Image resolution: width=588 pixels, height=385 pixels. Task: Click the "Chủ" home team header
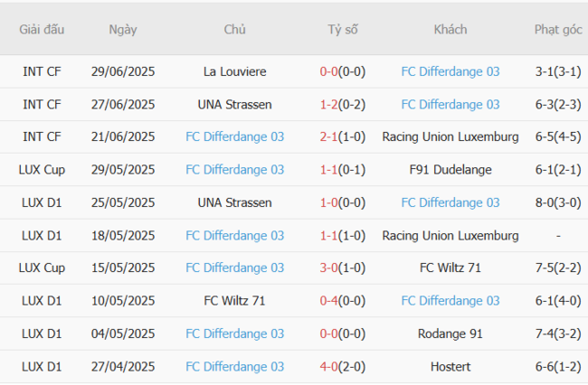coord(234,29)
